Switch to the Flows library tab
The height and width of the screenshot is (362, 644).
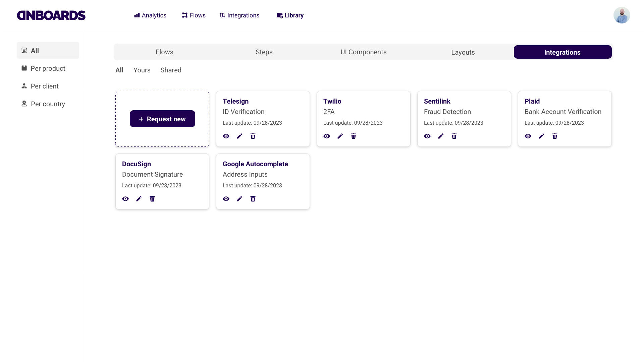click(164, 52)
